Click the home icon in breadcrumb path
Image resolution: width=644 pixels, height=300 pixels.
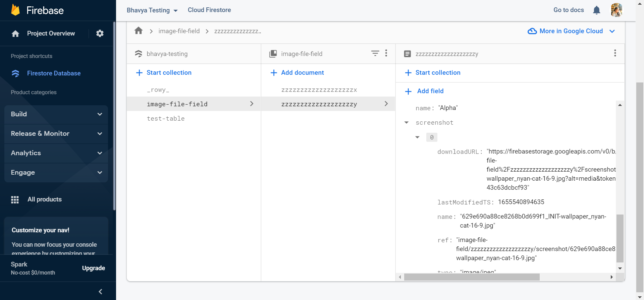point(139,31)
